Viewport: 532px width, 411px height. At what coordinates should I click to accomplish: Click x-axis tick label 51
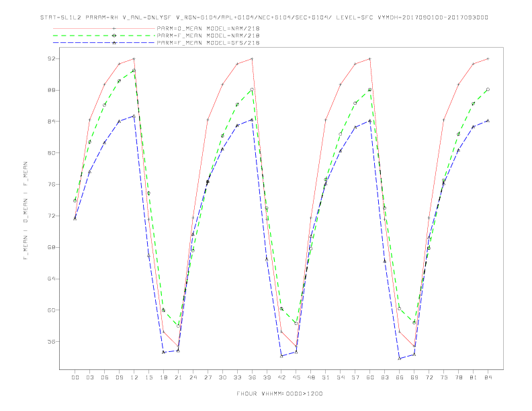coord(326,377)
